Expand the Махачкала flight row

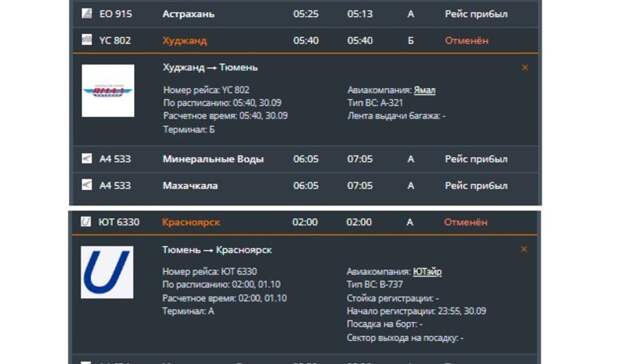pos(305,185)
